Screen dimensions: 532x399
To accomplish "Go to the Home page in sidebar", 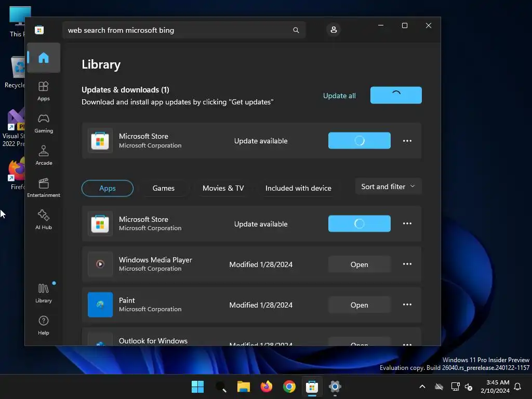I will 44,58.
